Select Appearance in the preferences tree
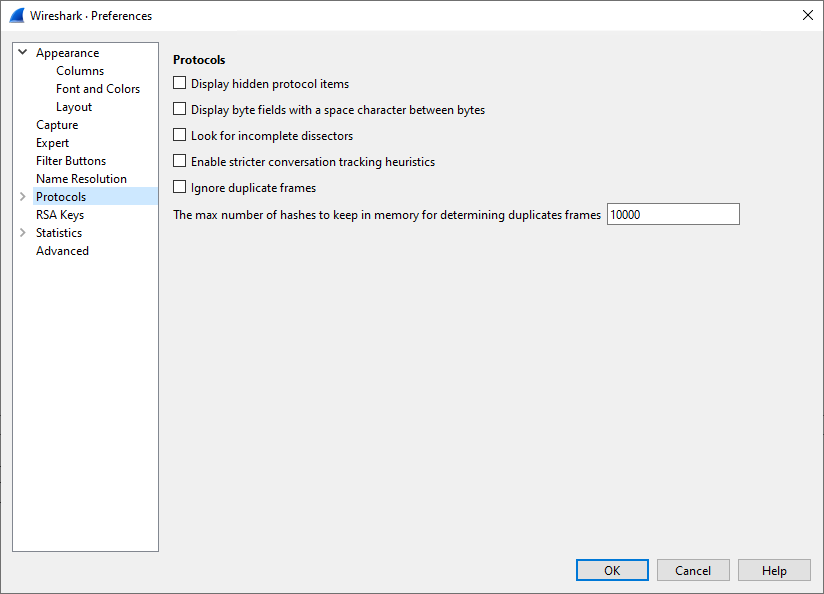The image size is (824, 594). [67, 53]
